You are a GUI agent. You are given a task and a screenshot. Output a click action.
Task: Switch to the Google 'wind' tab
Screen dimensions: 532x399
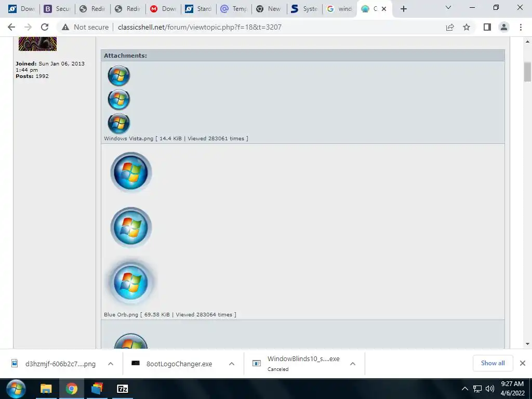(339, 9)
